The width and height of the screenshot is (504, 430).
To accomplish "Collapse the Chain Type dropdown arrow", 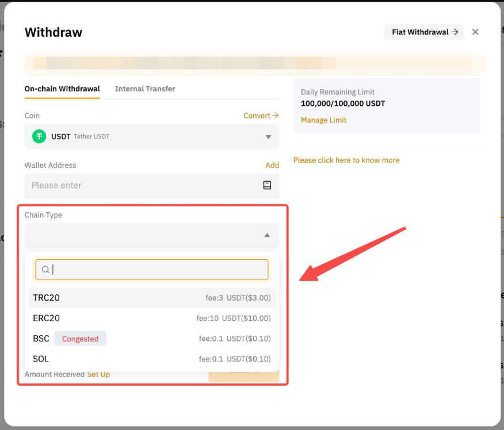I will tap(267, 235).
